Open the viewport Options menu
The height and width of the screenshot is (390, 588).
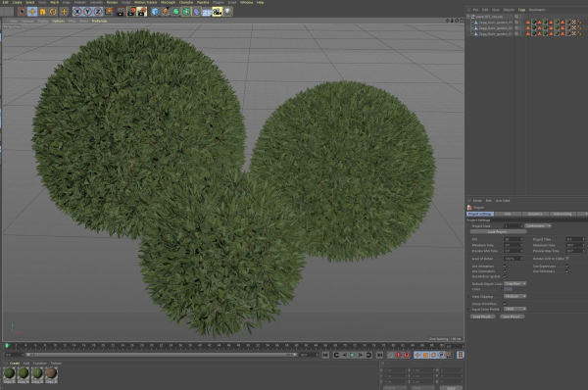(58, 21)
